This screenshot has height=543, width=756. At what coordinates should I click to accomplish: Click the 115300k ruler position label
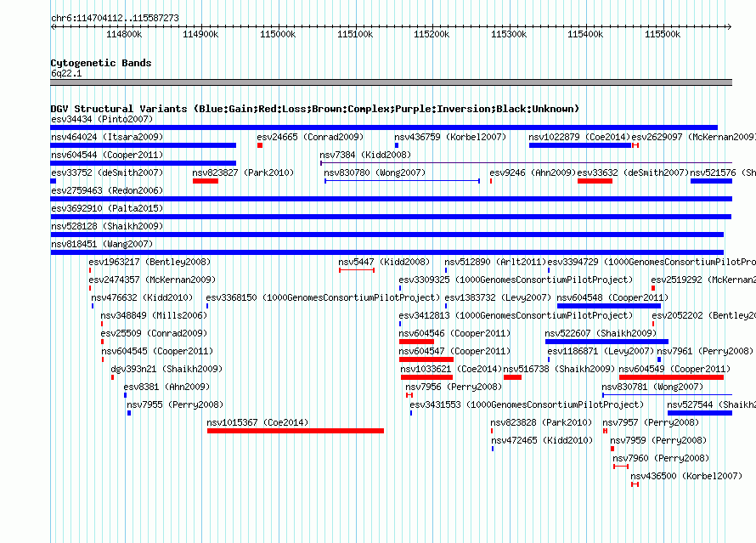[x=509, y=34]
